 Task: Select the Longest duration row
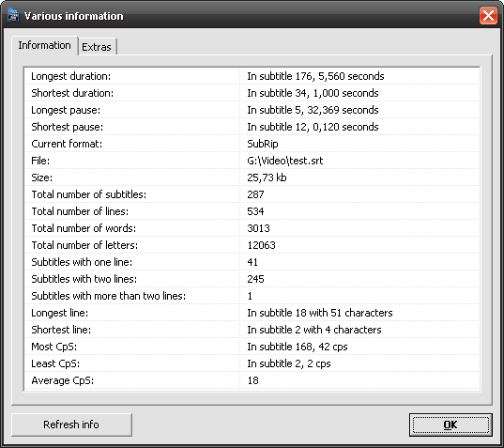point(252,76)
